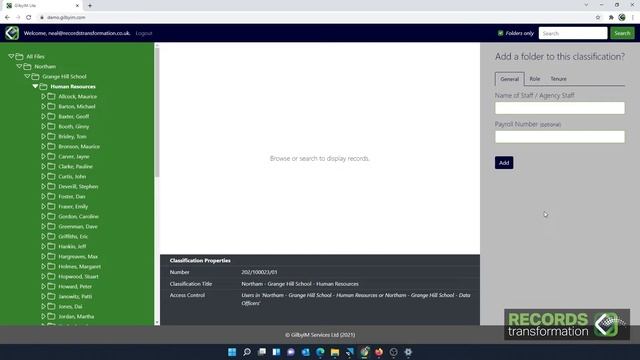This screenshot has width=640, height=360.
Task: Open File Explorer from the taskbar
Action: (x=335, y=352)
